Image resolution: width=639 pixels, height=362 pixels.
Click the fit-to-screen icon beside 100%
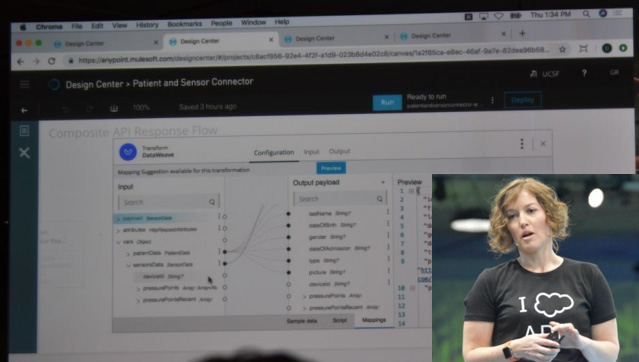[114, 108]
